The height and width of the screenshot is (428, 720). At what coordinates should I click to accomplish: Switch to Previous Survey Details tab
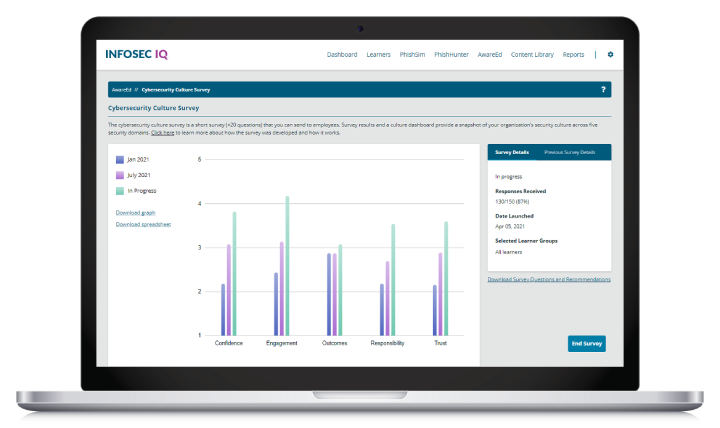[x=569, y=152]
